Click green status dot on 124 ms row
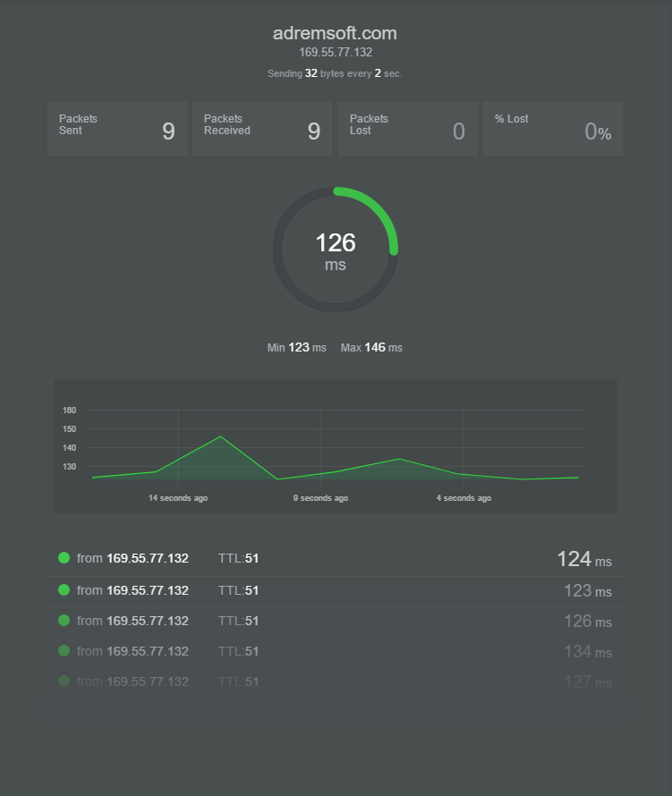This screenshot has height=796, width=672. click(x=64, y=558)
